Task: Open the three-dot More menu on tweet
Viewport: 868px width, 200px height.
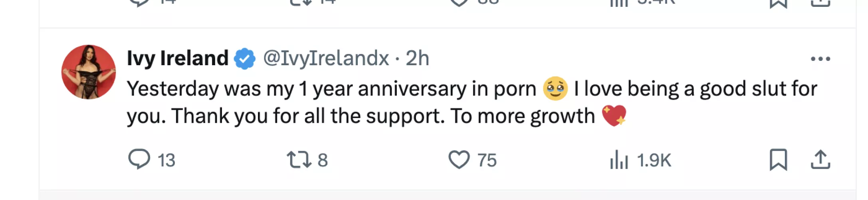Action: coord(820,59)
